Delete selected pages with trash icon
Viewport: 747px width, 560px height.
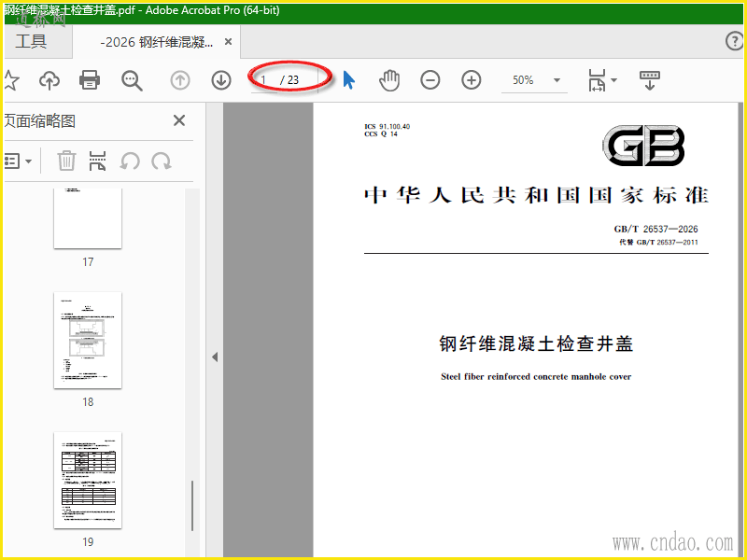[x=66, y=161]
